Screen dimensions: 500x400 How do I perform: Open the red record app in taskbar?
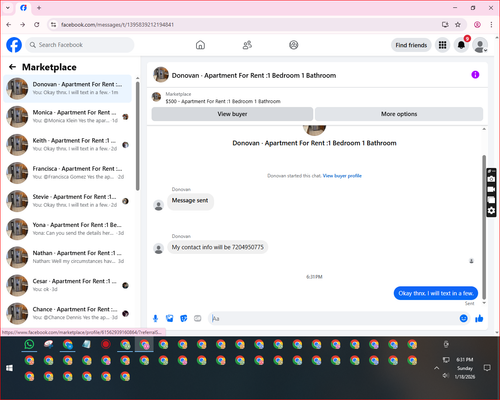[x=106, y=344]
